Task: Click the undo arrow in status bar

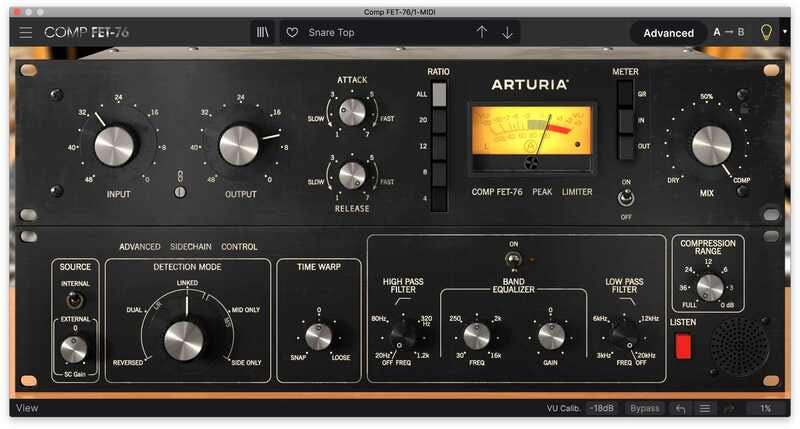Action: 681,408
